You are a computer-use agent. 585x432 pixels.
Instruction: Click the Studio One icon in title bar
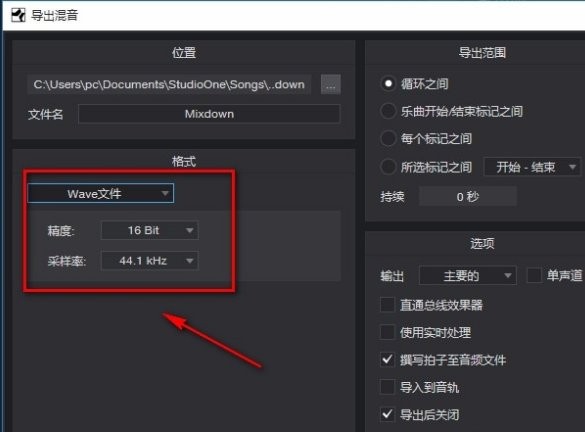click(18, 15)
